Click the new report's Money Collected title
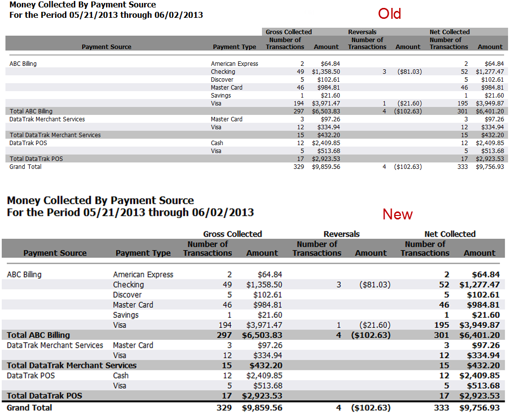 coord(101,201)
